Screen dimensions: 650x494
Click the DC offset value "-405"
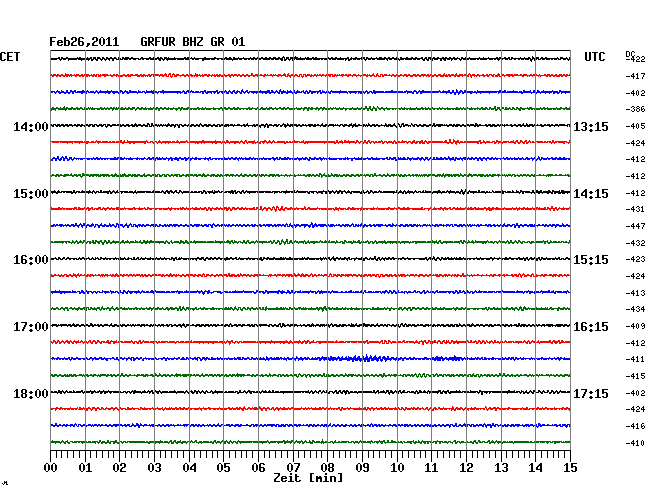[635, 126]
